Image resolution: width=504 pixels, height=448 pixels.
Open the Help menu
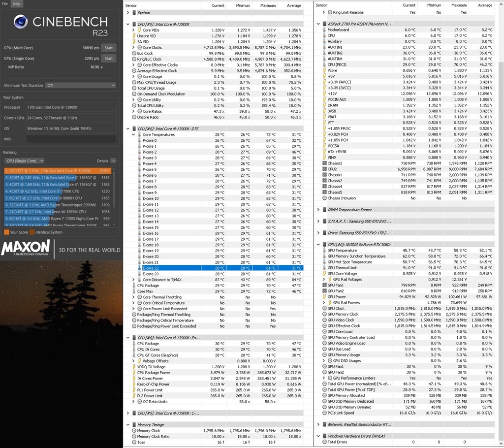[x=16, y=4]
